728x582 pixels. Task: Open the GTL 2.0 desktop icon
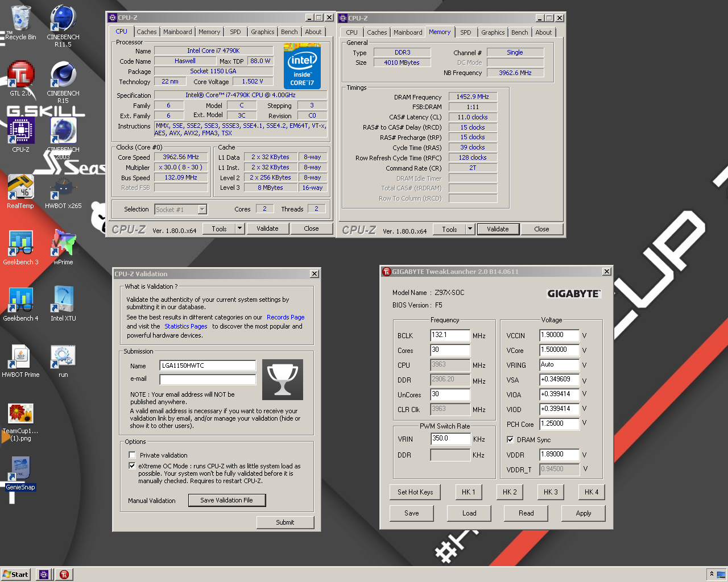(20, 79)
